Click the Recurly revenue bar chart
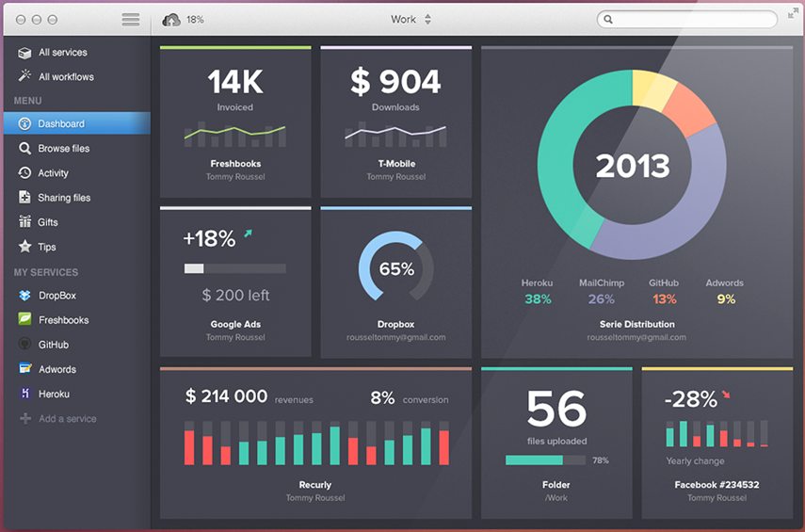 pyautogui.click(x=316, y=443)
